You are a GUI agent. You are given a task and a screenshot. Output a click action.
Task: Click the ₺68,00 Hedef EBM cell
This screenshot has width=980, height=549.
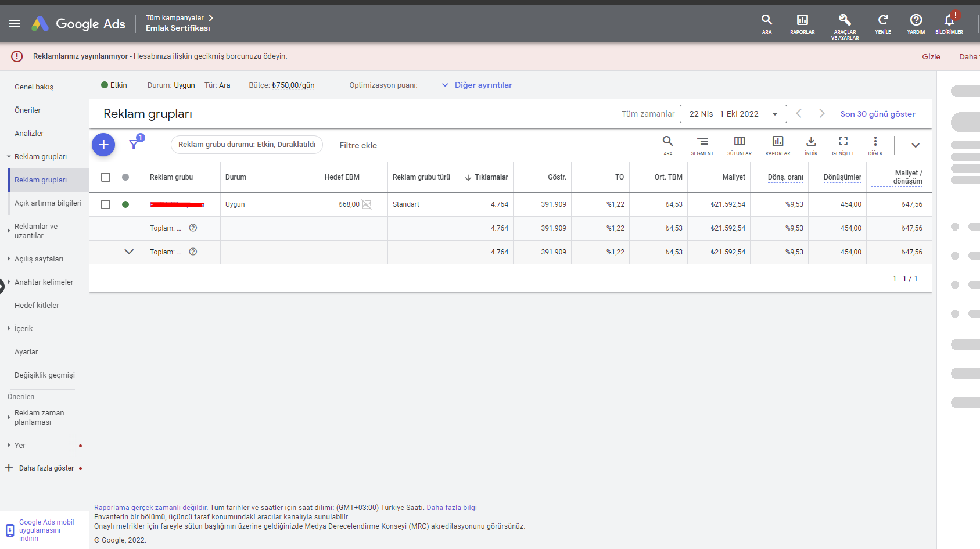point(349,204)
